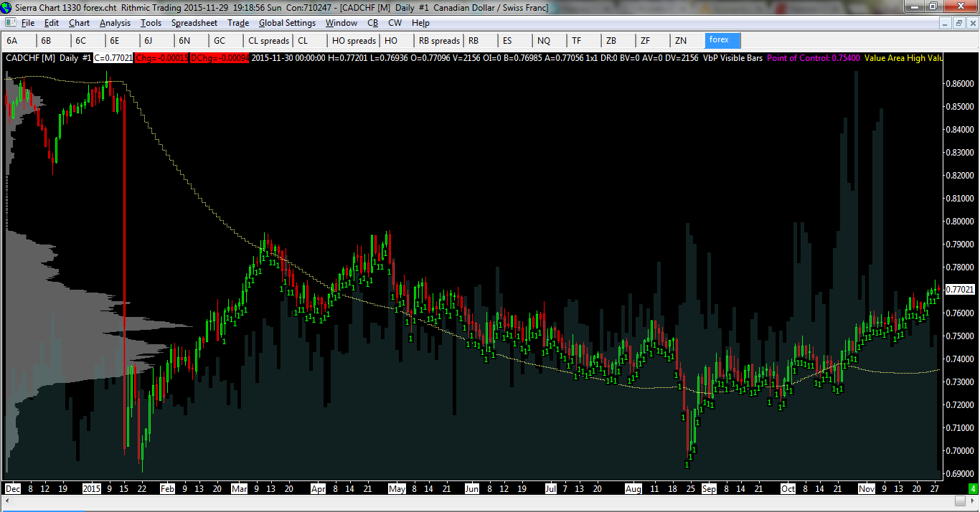
Task: Click the Nov marker on time axis
Action: [867, 488]
